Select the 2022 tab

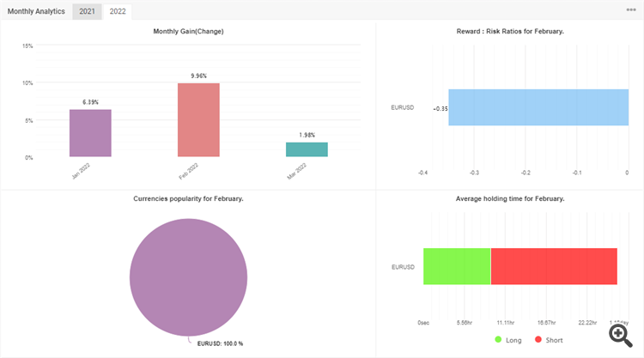[x=118, y=11]
